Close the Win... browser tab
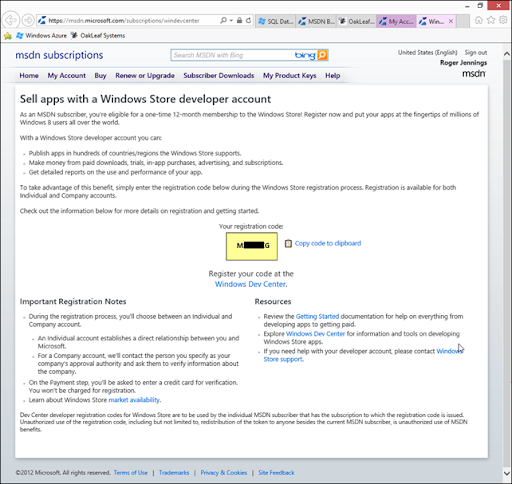Screen dimensions: 512x484 tap(451, 21)
